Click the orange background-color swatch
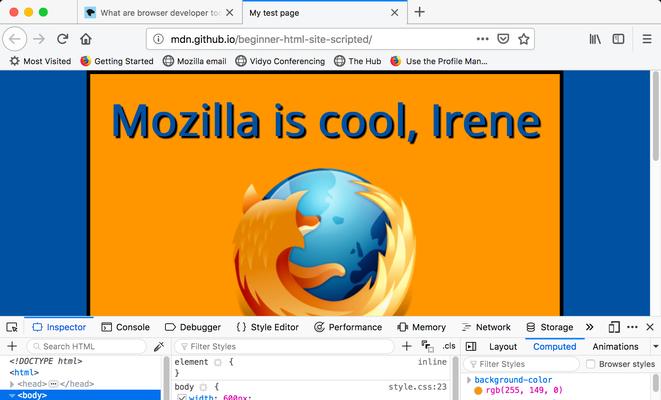Image resolution: width=661 pixels, height=400 pixels. 478,390
